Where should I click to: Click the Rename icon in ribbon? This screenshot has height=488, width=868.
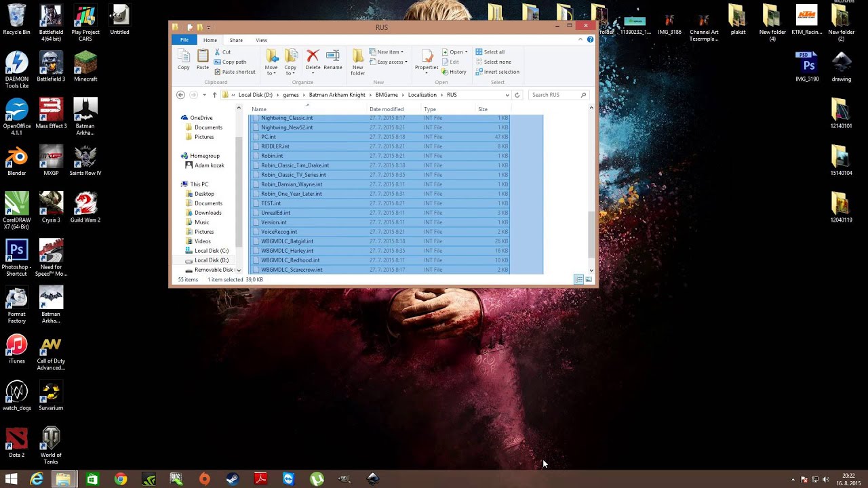point(333,60)
